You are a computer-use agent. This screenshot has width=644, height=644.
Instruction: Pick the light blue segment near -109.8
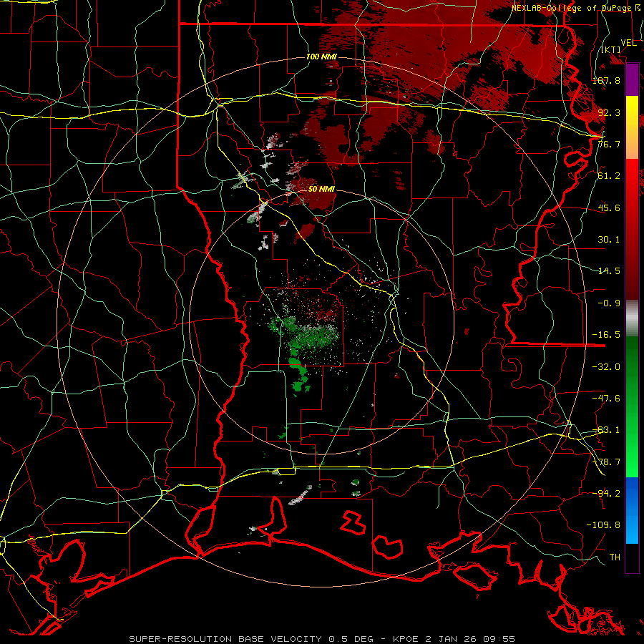[632, 527]
